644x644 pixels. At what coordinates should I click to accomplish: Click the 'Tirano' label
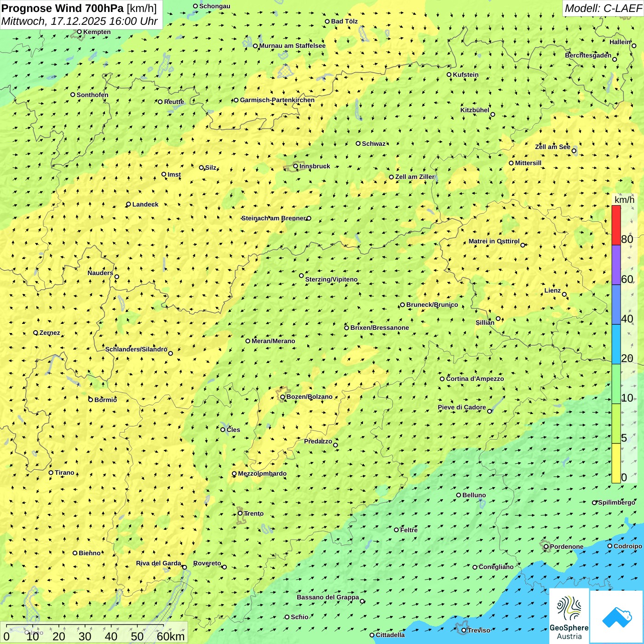(x=64, y=472)
